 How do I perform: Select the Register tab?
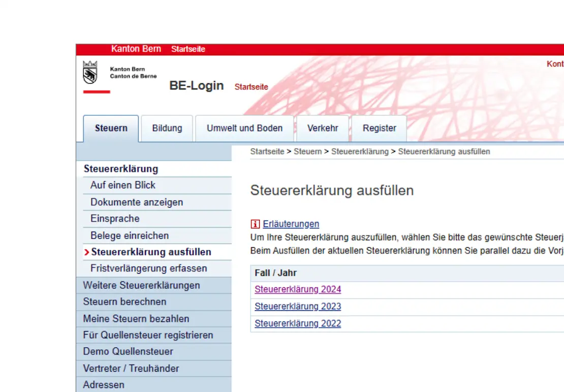[379, 128]
